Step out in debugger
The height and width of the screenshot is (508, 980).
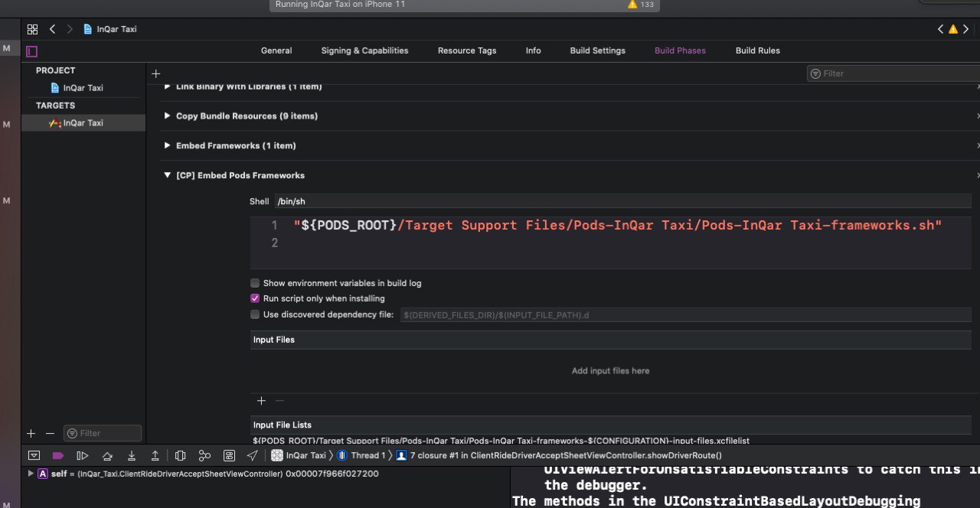[x=155, y=455]
